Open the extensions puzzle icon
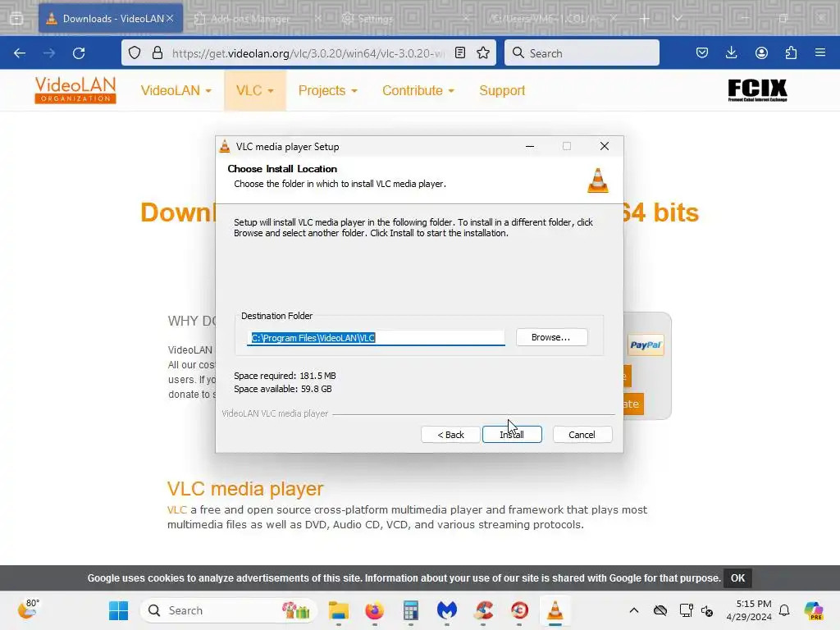 pyautogui.click(x=791, y=53)
